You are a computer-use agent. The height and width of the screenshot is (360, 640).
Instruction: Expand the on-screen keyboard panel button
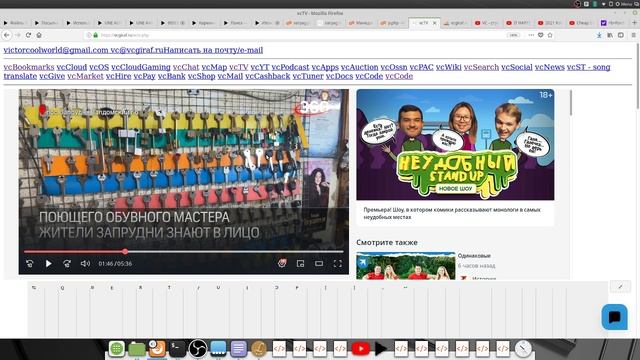(x=620, y=287)
